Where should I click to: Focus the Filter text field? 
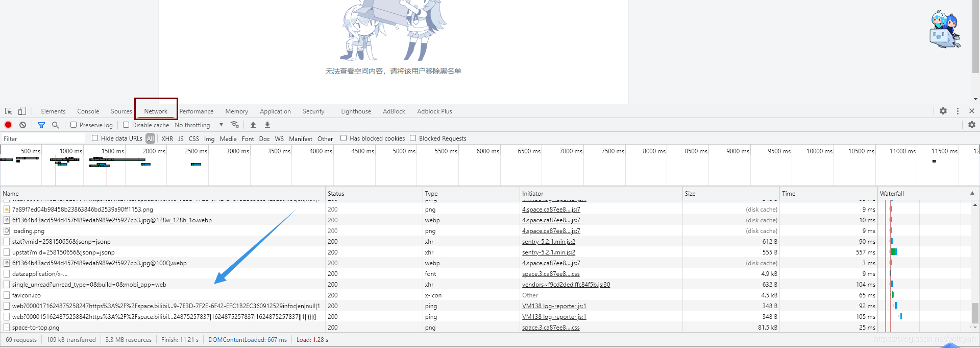[43, 138]
